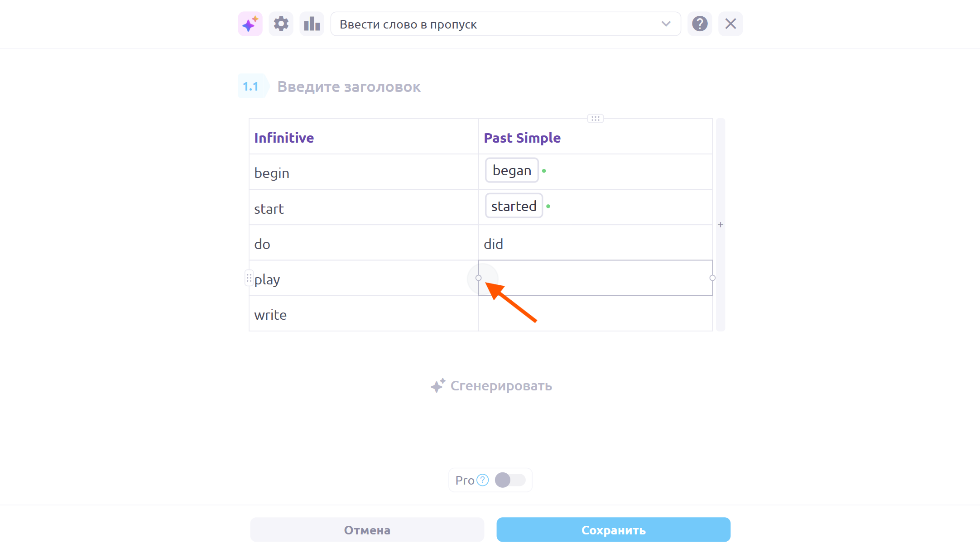Viewport: 980px width, 548px height.
Task: Open the statistics bar chart icon
Action: coord(312,24)
